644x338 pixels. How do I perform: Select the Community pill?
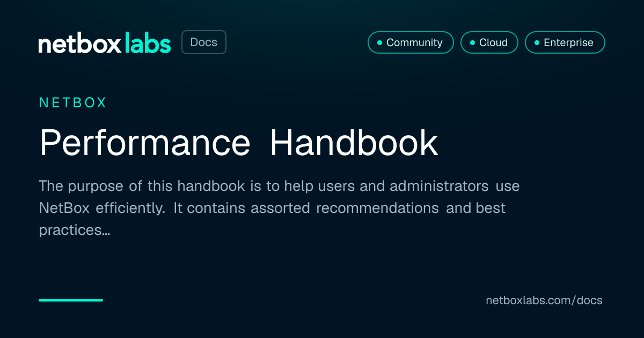(411, 42)
